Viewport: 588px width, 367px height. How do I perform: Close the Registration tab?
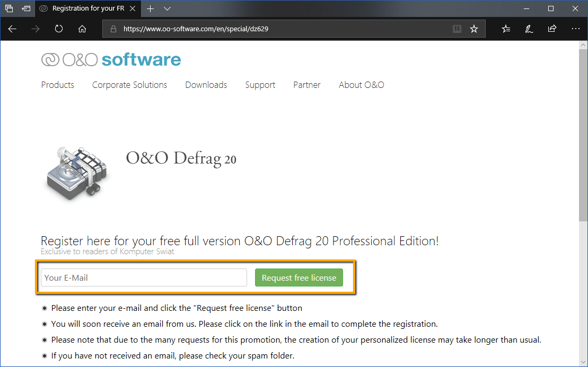point(133,8)
